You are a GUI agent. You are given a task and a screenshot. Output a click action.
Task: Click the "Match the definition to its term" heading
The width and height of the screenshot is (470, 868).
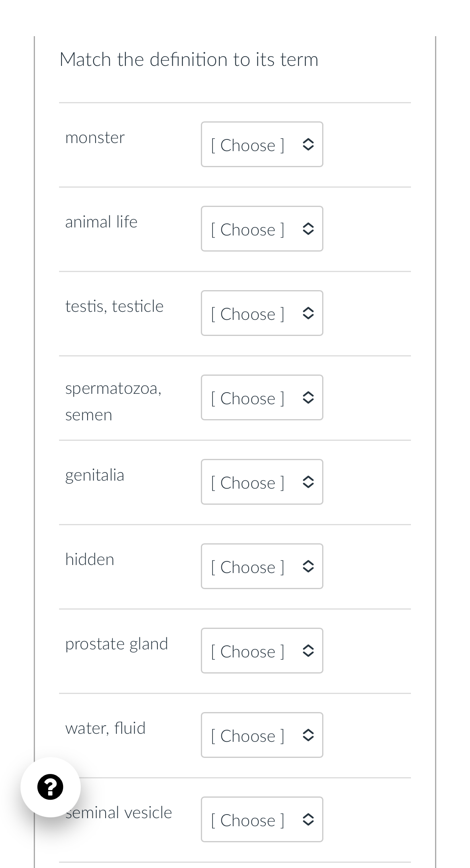pyautogui.click(x=189, y=59)
